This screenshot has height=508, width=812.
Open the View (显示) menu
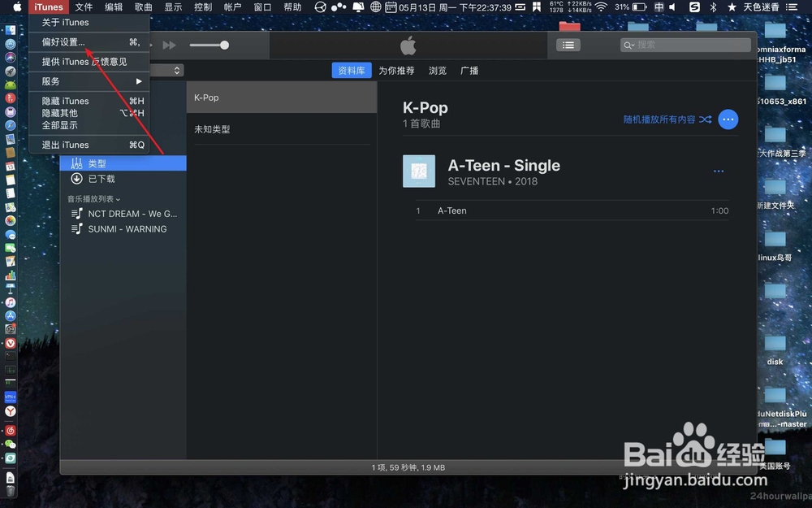coord(173,7)
